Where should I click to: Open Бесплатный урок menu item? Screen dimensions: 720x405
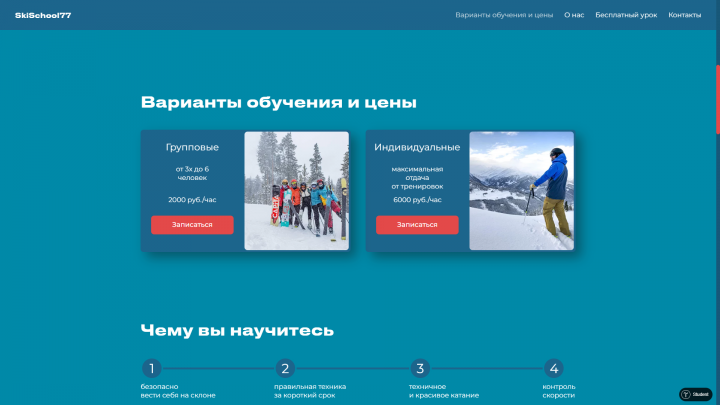pos(626,15)
